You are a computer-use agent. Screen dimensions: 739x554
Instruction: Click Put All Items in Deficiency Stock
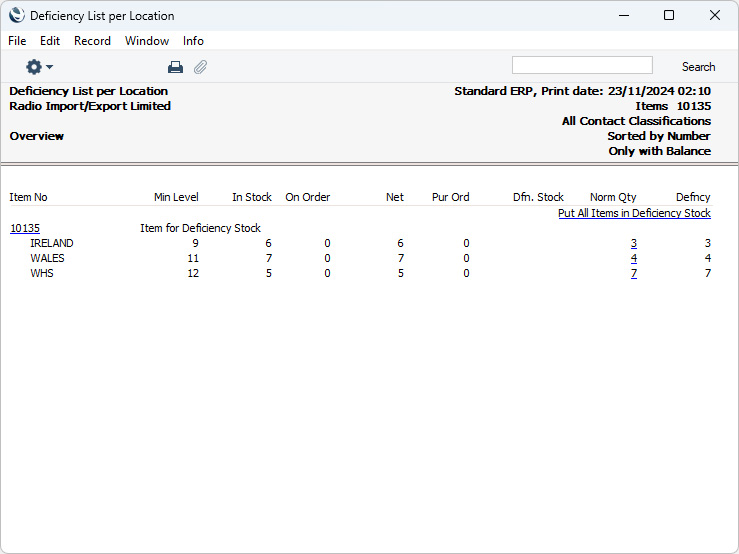pos(634,213)
